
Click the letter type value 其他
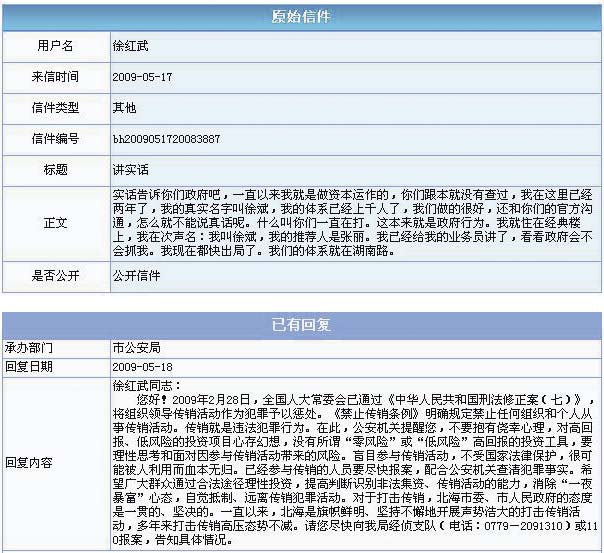(x=124, y=107)
